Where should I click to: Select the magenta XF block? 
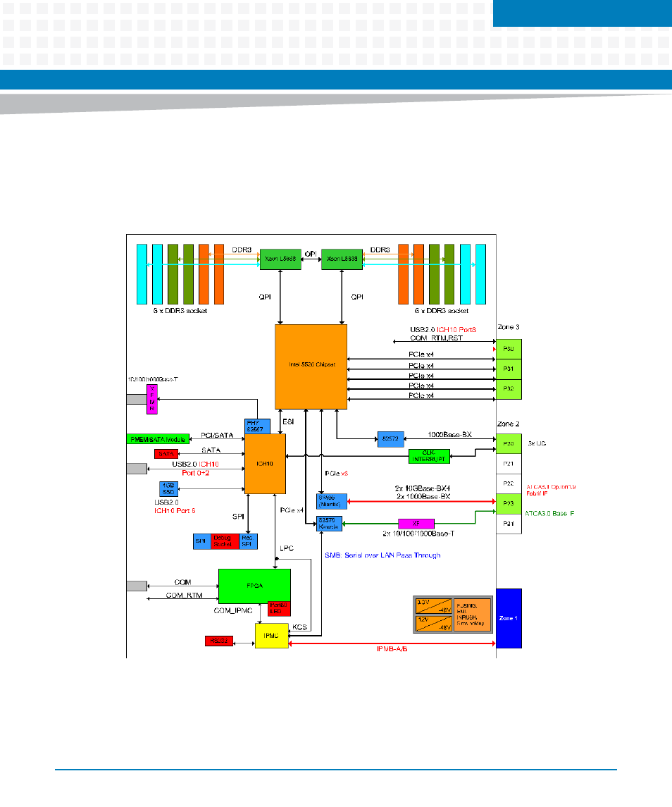click(416, 524)
